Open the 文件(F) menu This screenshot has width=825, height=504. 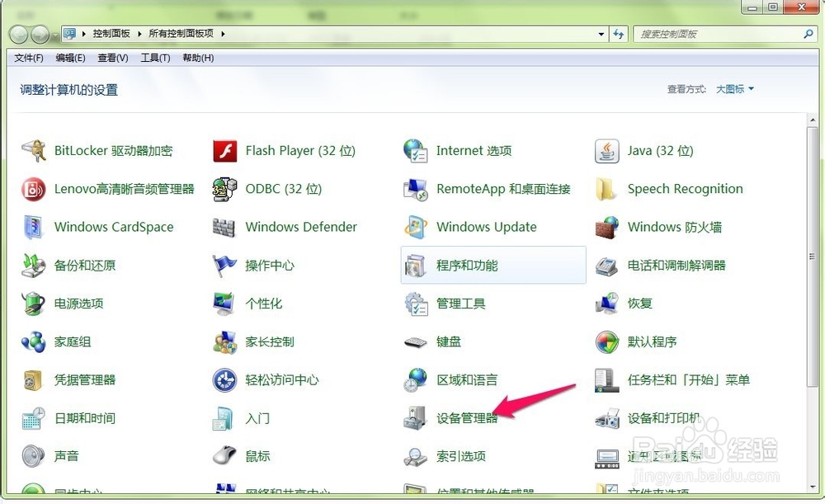[28, 58]
